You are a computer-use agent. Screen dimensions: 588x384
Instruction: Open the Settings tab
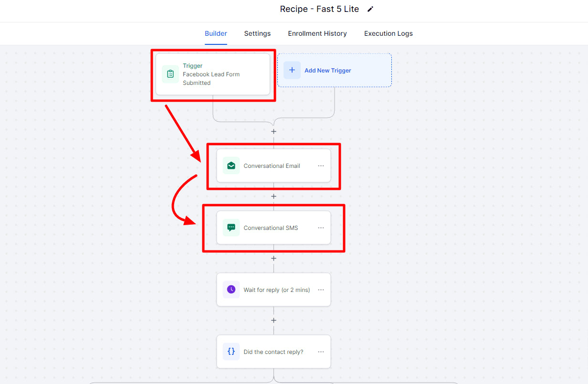coord(257,33)
